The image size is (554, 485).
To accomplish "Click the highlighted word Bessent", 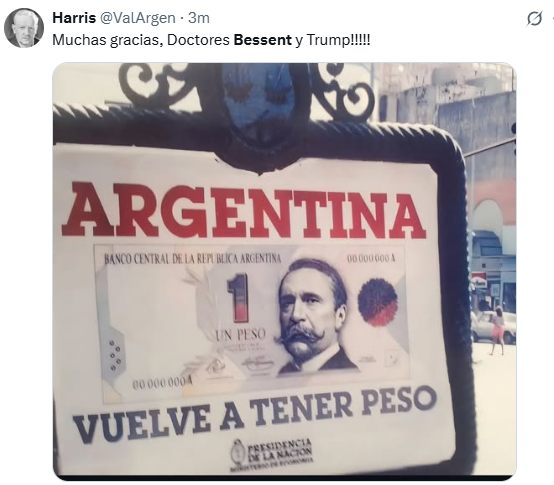I will click(263, 40).
